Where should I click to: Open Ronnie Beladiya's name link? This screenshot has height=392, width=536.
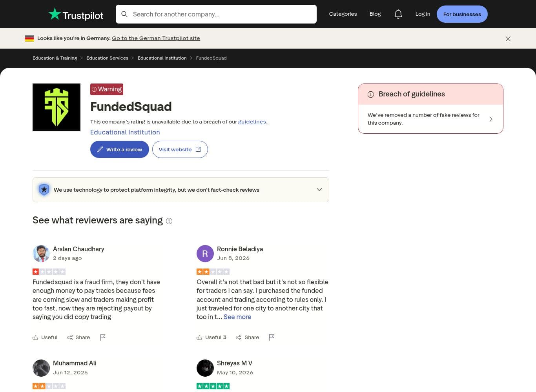click(240, 249)
